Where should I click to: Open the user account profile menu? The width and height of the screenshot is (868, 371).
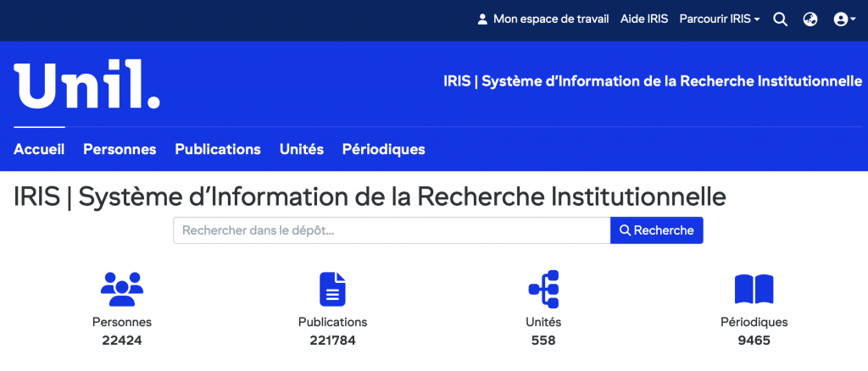[845, 19]
